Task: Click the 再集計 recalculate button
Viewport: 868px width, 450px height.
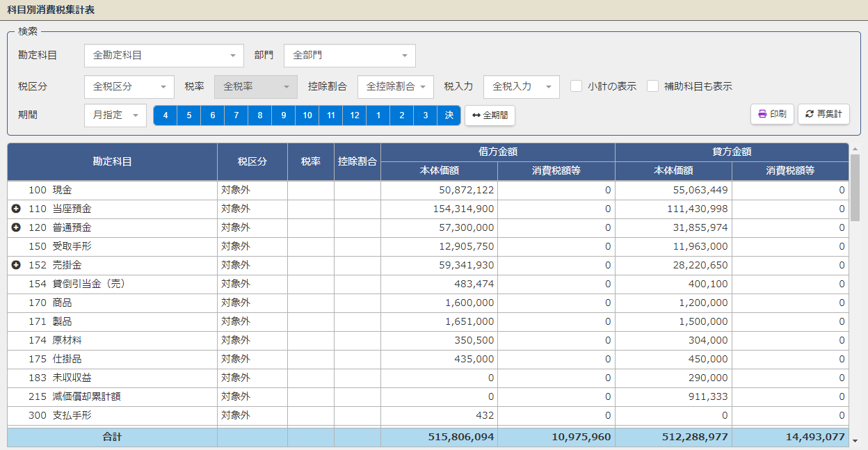Action: pos(823,114)
